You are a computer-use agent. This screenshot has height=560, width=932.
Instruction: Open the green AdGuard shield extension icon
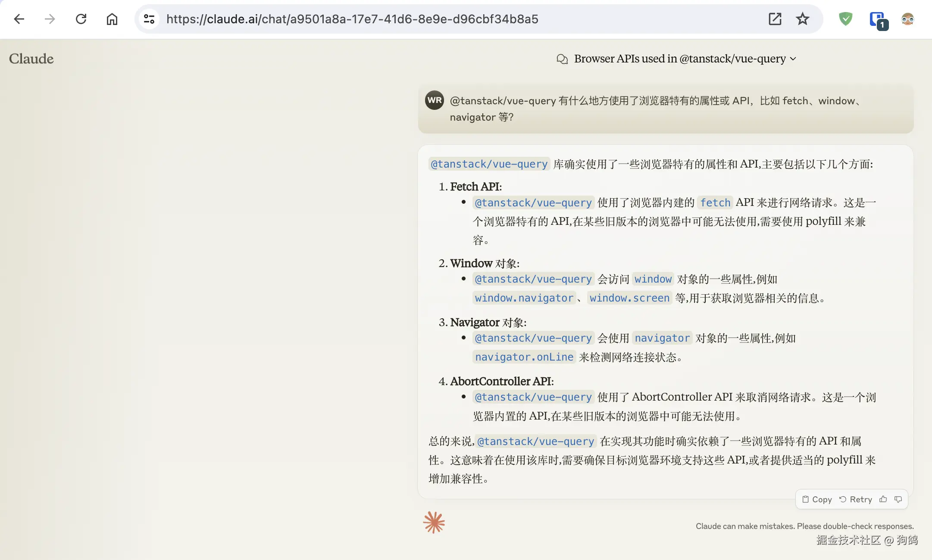[845, 19]
